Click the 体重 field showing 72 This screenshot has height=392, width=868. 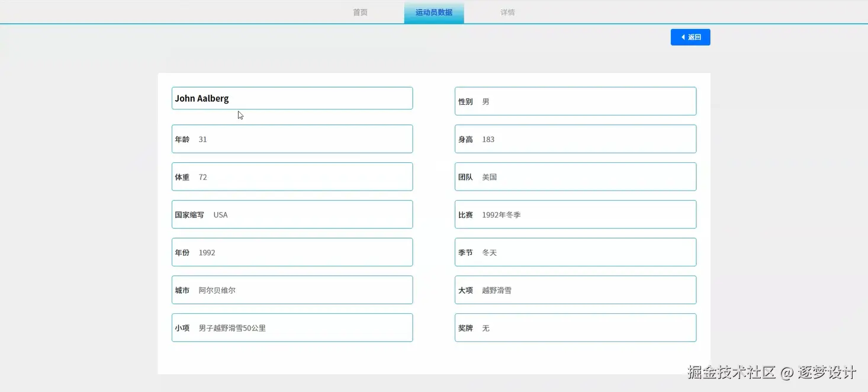tap(292, 177)
